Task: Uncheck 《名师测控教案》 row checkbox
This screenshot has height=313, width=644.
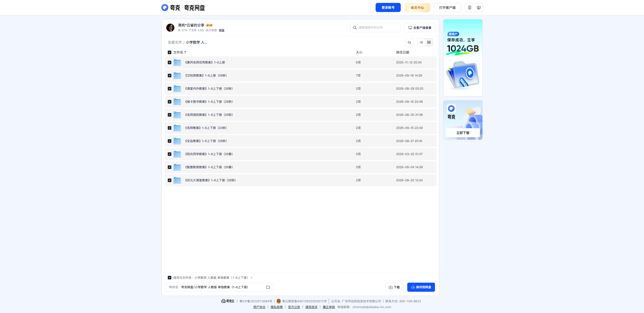Action: coord(170,115)
